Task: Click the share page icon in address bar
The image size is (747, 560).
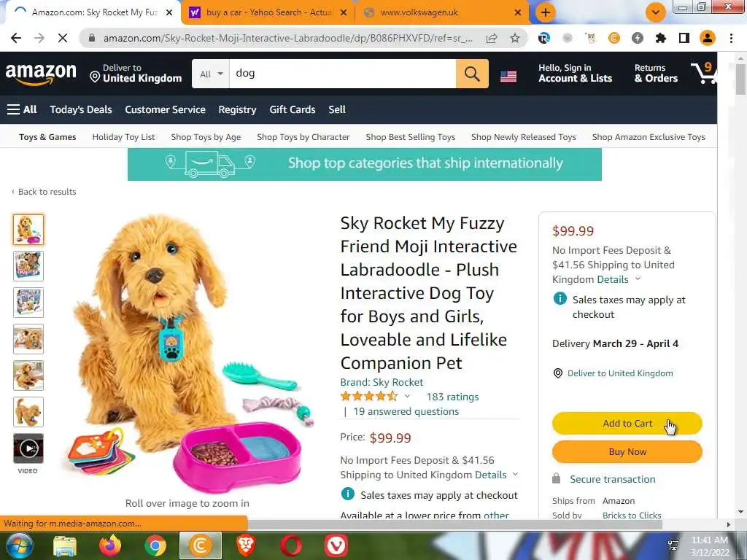Action: [x=492, y=38]
